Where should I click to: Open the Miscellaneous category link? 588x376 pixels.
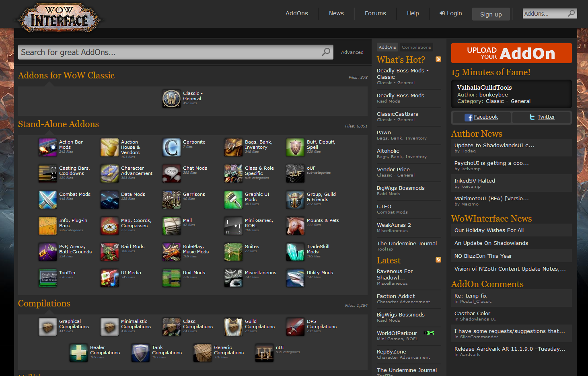[x=261, y=273]
